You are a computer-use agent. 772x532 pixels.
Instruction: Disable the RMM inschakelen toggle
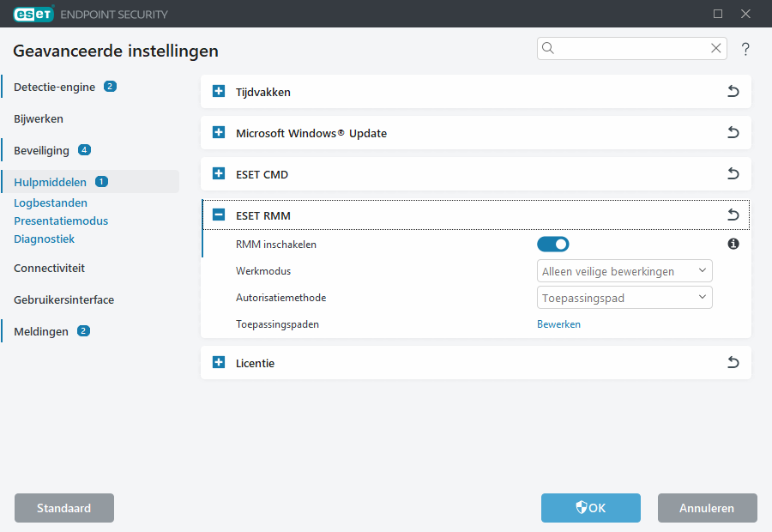(553, 244)
